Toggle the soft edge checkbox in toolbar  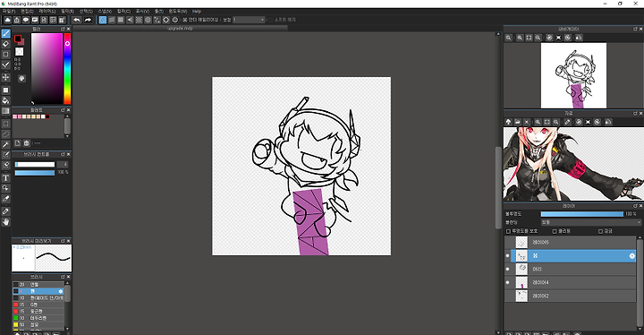point(270,20)
